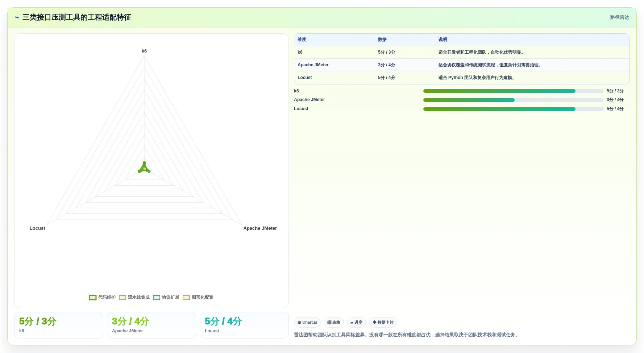Click the 5分 / 4分 value beside Locust progress
The width and height of the screenshot is (644, 353).
pos(615,109)
